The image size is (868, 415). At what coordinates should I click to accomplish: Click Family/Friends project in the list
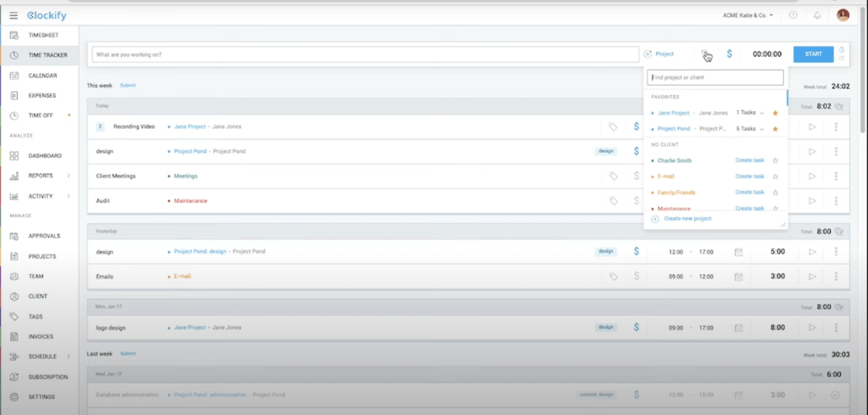point(676,193)
